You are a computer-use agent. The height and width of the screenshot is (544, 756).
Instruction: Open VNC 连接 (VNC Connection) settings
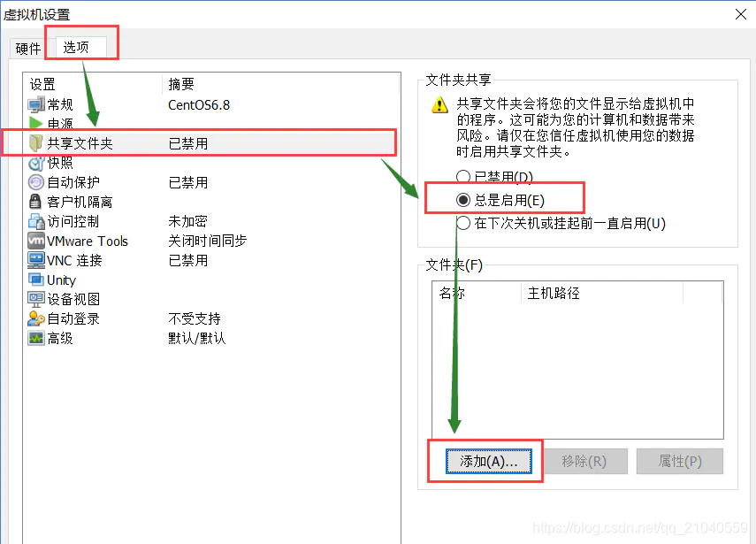coord(66,260)
